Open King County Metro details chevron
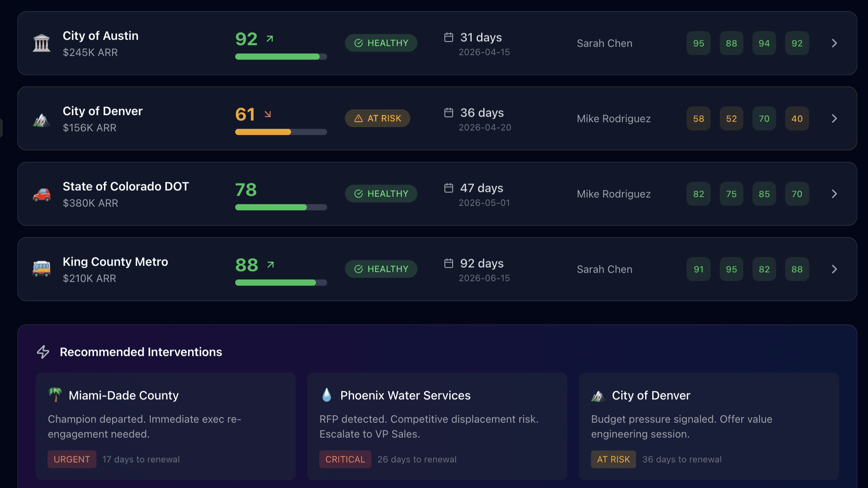 click(834, 269)
